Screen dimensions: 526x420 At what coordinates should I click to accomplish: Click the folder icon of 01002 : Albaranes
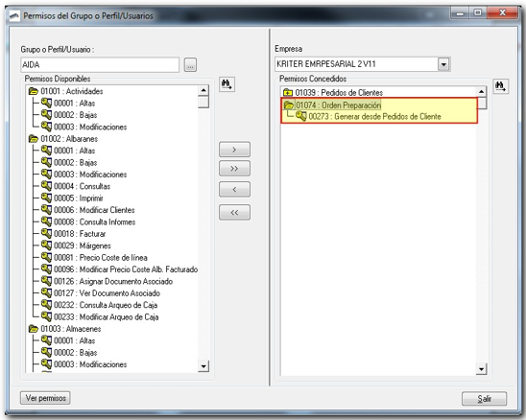(34, 138)
